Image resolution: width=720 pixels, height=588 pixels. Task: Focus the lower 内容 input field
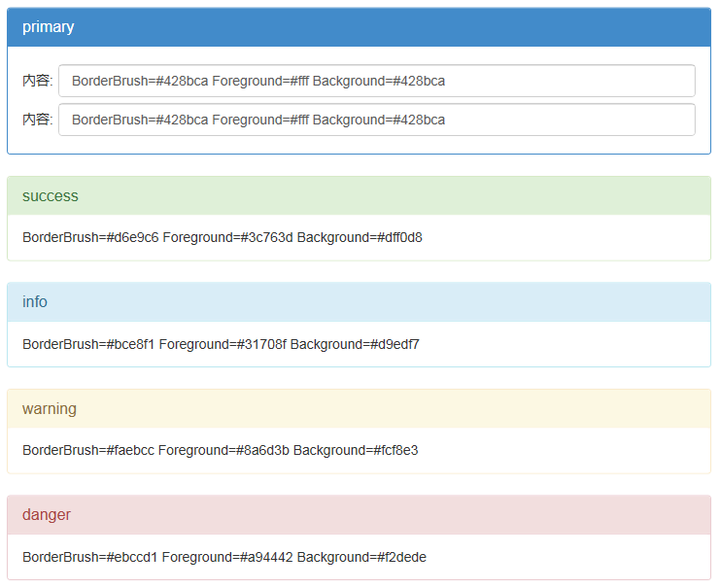point(376,120)
